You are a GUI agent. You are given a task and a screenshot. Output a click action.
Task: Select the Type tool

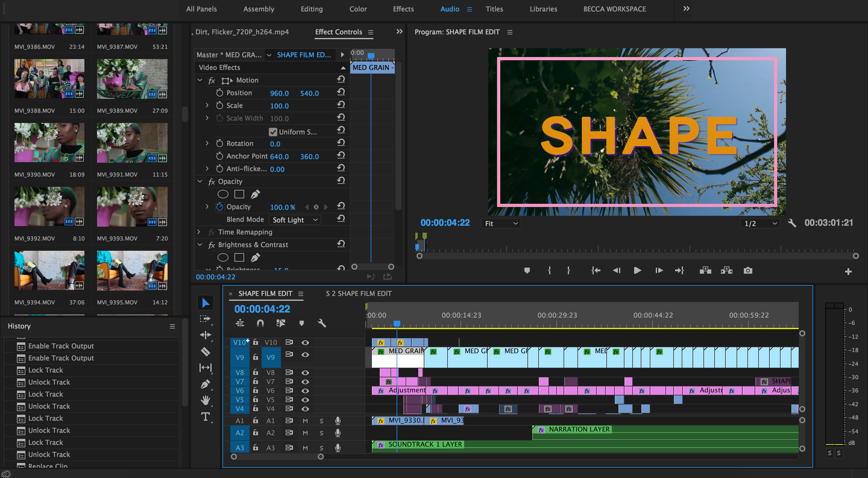point(205,417)
